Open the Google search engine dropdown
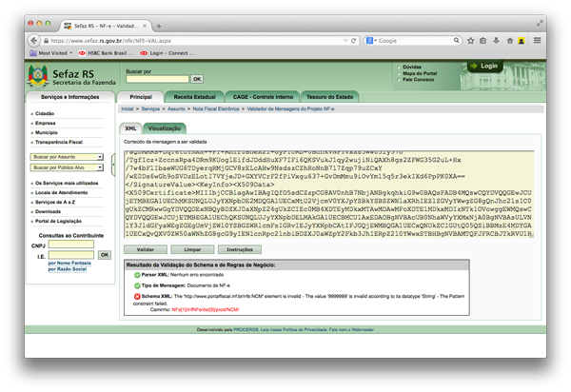571x392 pixels. click(x=371, y=41)
